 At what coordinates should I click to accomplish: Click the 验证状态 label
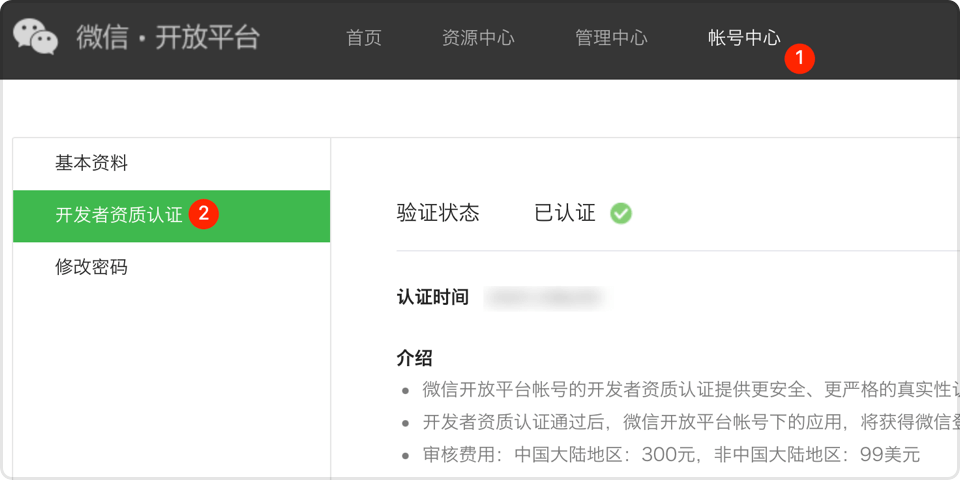point(438,213)
